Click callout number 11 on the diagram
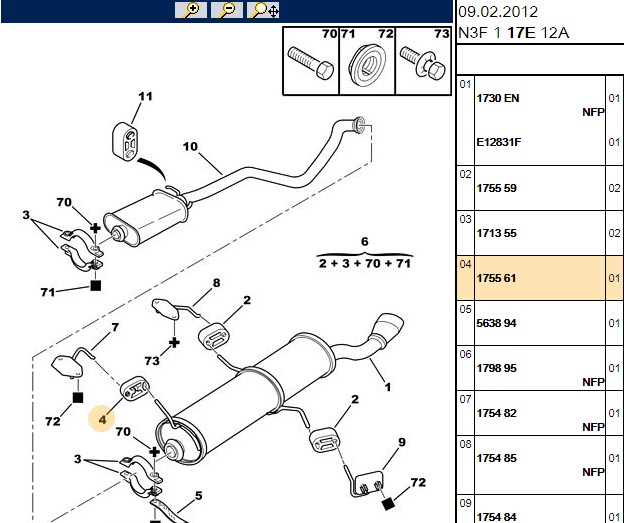Viewport: 624px width, 523px height. [x=146, y=96]
